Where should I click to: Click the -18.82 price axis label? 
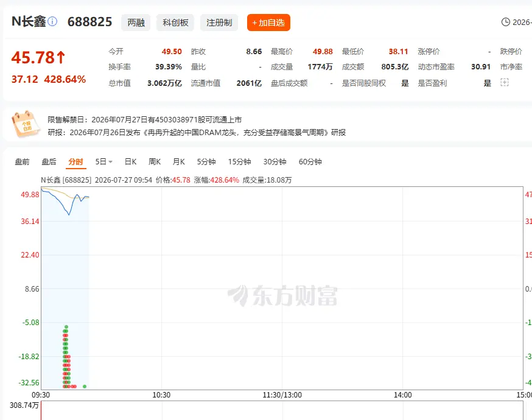click(x=29, y=357)
